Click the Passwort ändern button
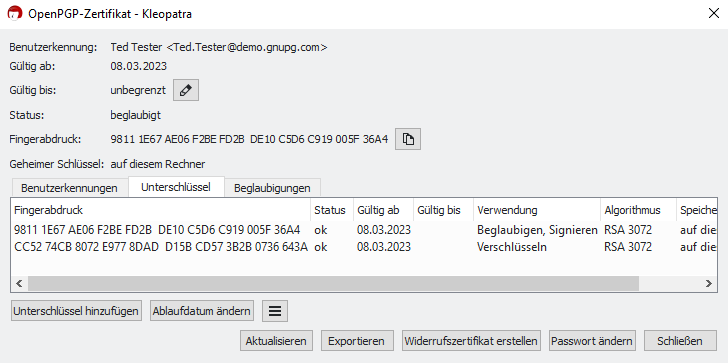The width and height of the screenshot is (728, 363). (592, 341)
